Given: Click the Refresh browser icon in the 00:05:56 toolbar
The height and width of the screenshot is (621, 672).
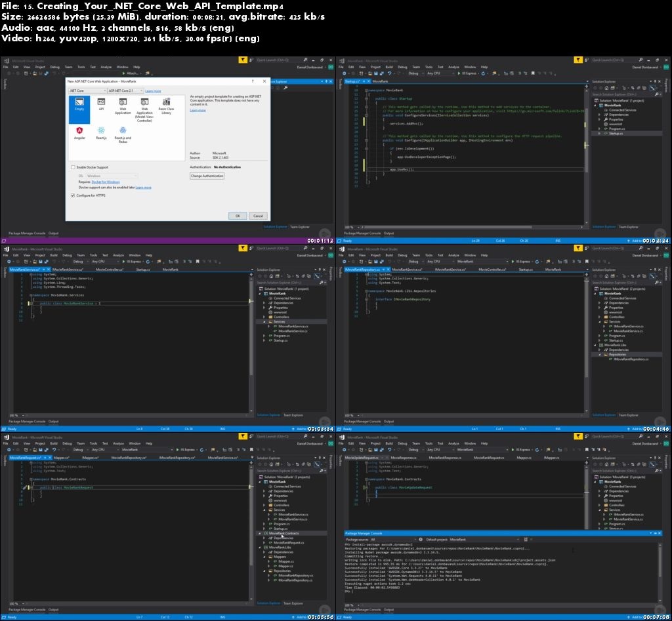Looking at the screenshot, I should point(201,450).
